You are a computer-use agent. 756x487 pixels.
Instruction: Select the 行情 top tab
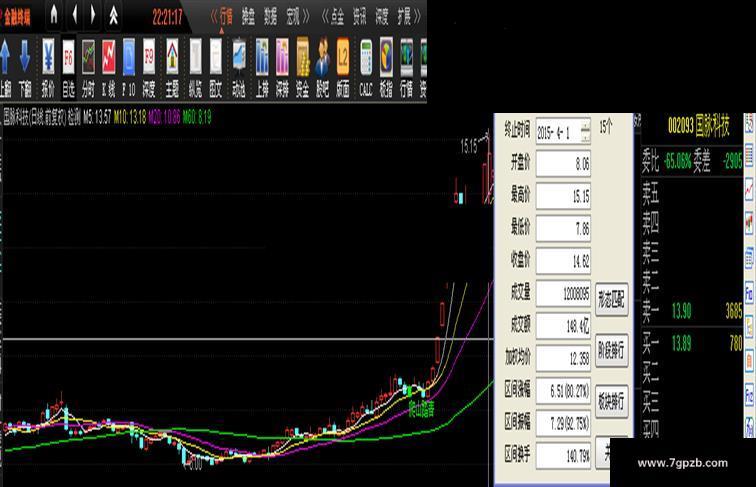pos(226,17)
